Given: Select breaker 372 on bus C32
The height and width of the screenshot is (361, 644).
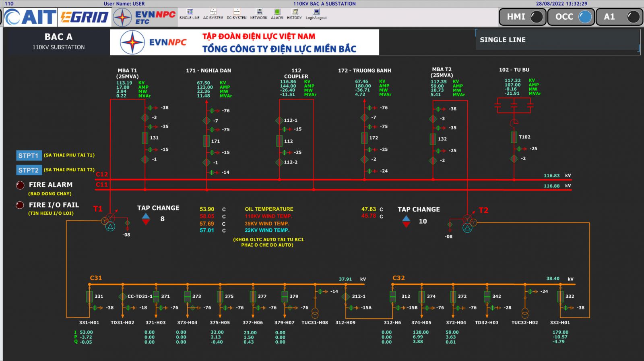Looking at the screenshot, I should tap(453, 297).
